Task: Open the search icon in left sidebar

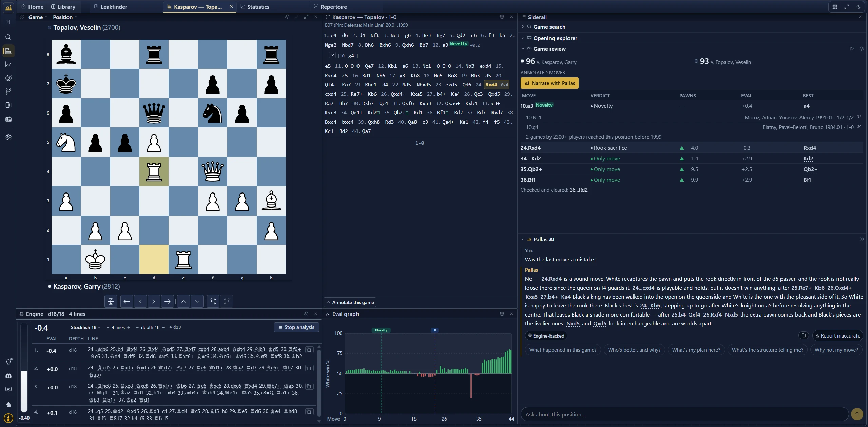Action: click(8, 37)
